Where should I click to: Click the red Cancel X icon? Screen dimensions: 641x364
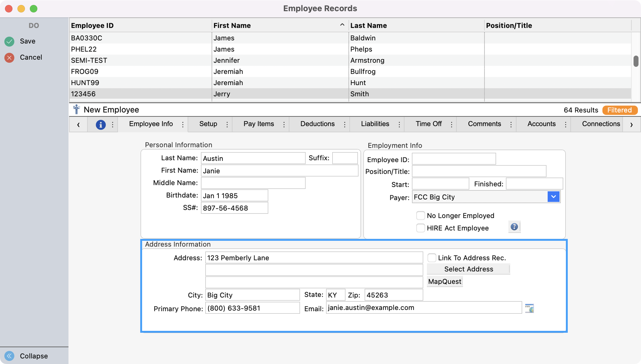tap(9, 58)
